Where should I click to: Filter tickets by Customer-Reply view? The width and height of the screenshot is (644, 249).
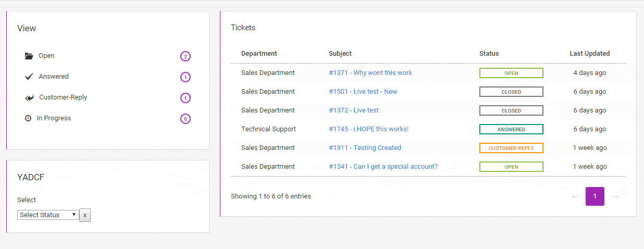pyautogui.click(x=63, y=97)
